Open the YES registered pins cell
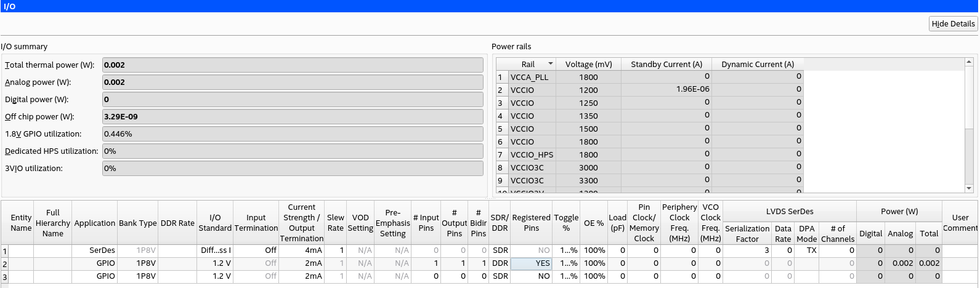Screen dimensions: 980x288 coord(532,263)
